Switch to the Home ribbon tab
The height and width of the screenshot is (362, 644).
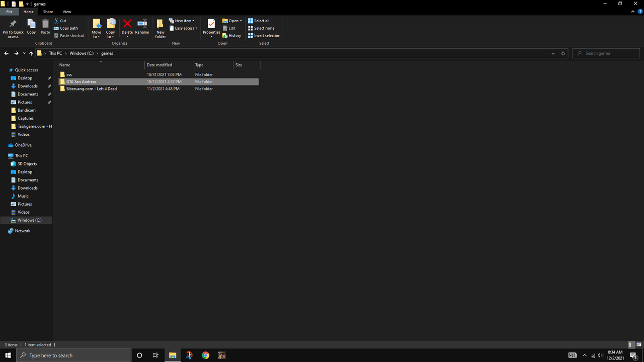click(x=29, y=12)
